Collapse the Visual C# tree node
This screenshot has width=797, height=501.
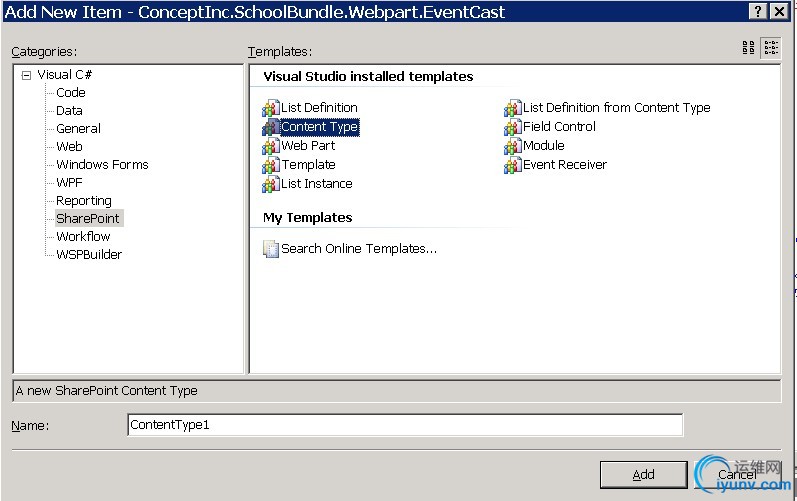[x=26, y=75]
